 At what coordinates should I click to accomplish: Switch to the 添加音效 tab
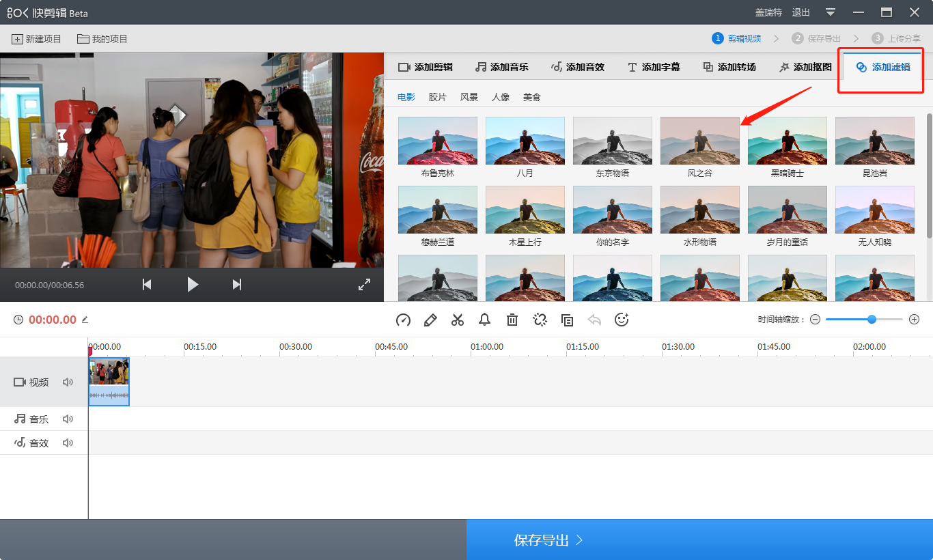tap(578, 67)
